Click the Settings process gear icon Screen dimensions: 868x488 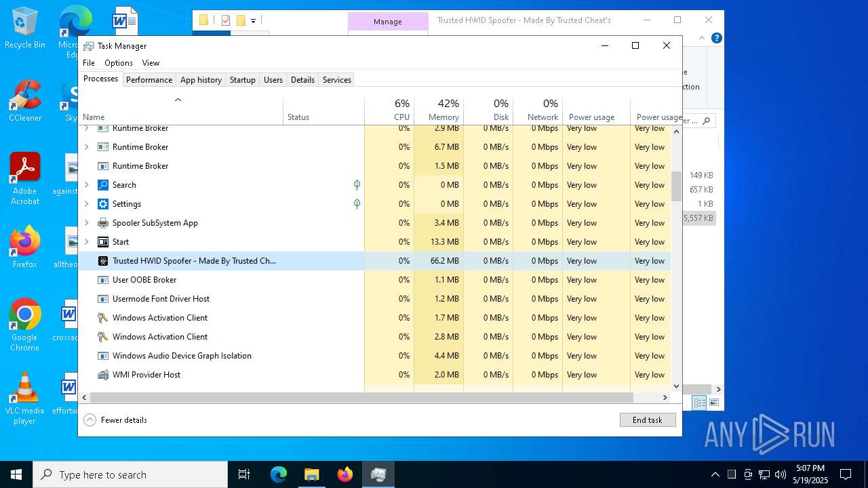103,204
